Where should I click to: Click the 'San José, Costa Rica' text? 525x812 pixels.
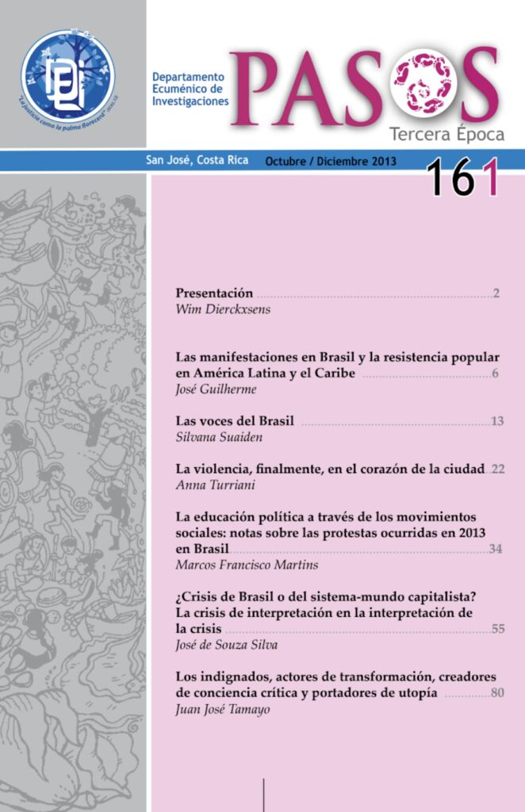point(197,160)
